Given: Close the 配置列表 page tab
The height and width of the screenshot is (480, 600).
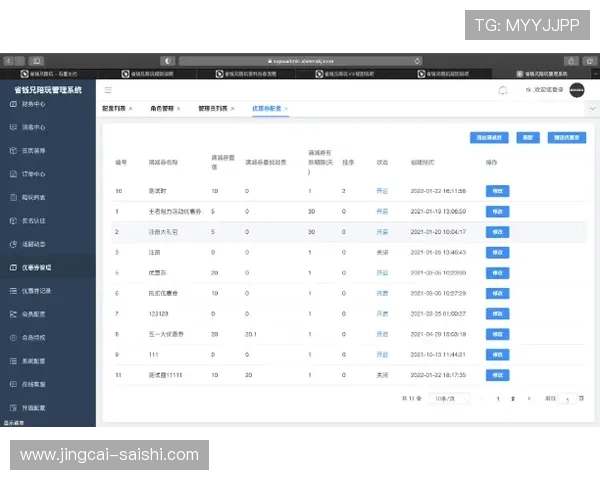Looking at the screenshot, I should click(130, 109).
